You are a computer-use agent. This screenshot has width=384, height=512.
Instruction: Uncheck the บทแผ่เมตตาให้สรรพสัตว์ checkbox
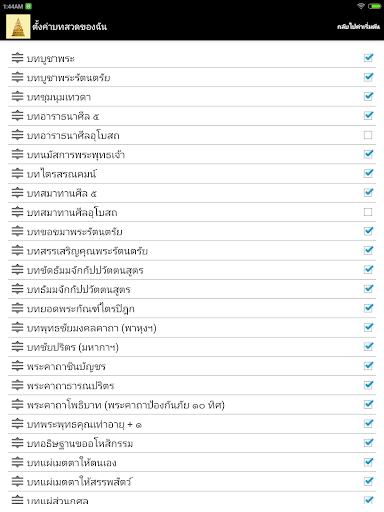tap(368, 481)
